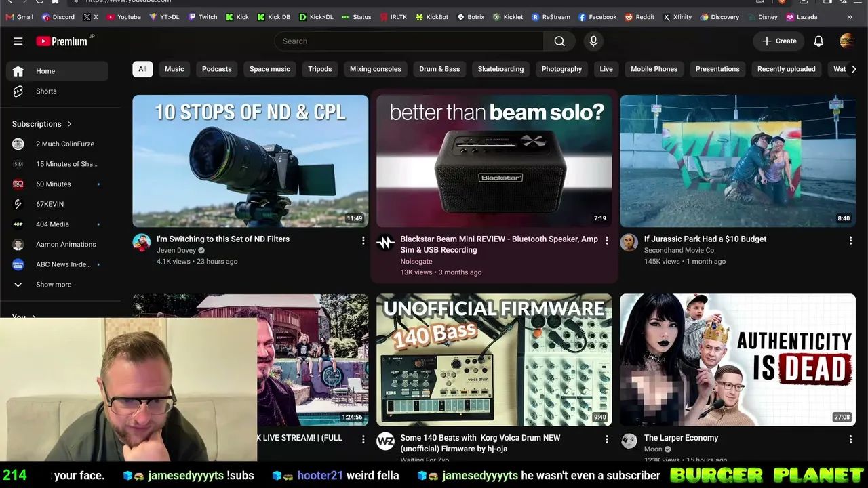The image size is (868, 488).
Task: Open the Discord bookmark
Action: [x=58, y=17]
